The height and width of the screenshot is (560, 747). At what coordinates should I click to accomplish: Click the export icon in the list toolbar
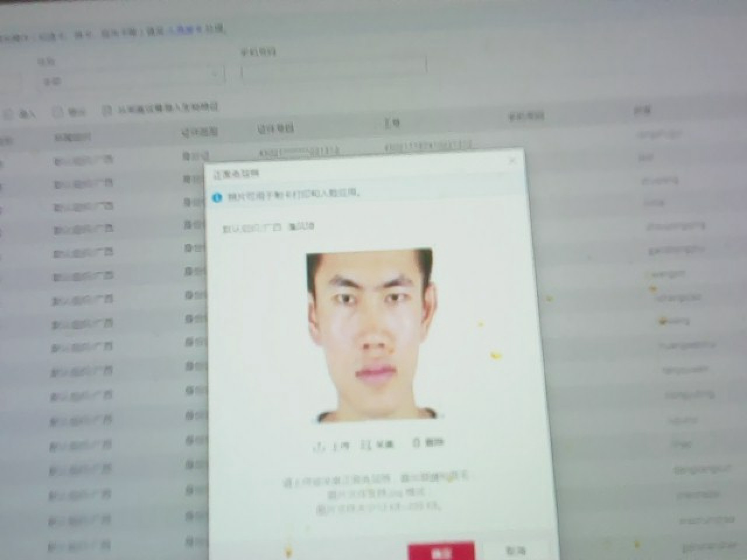pos(58,112)
